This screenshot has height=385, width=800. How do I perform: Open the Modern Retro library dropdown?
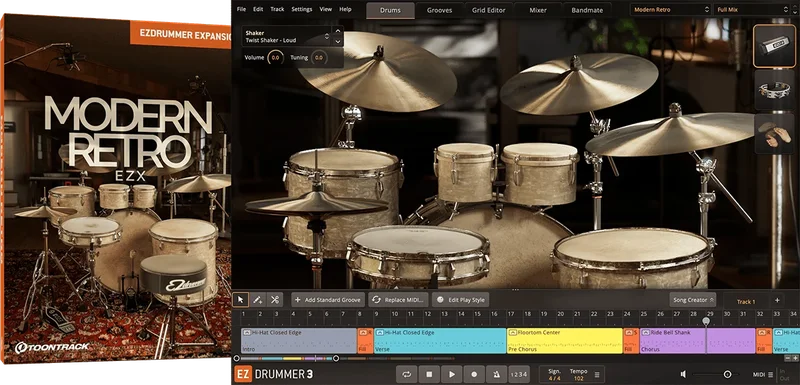click(670, 10)
